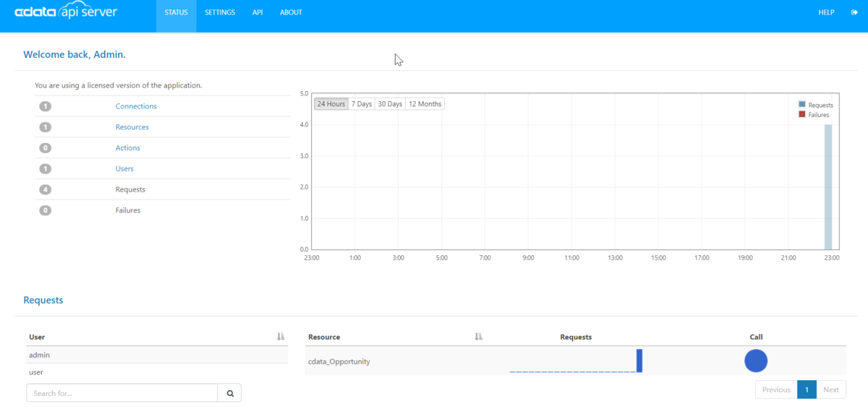This screenshot has width=868, height=420.
Task: Open the Users link
Action: tap(124, 169)
